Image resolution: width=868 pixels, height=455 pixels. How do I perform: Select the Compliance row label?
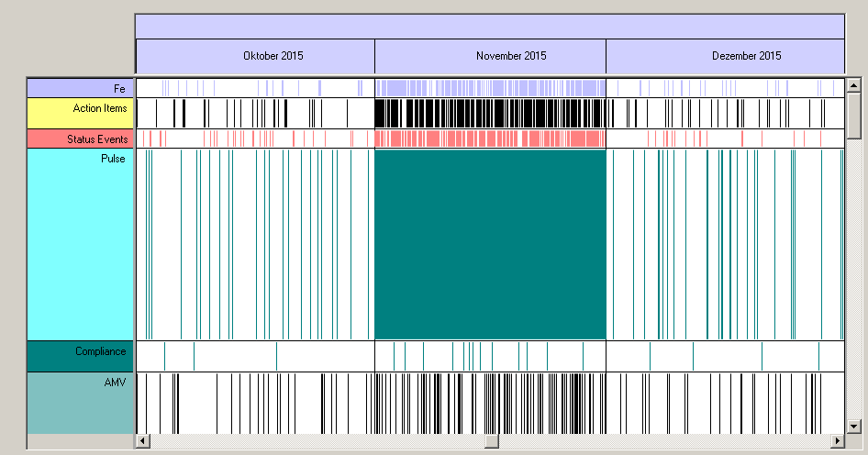click(81, 356)
